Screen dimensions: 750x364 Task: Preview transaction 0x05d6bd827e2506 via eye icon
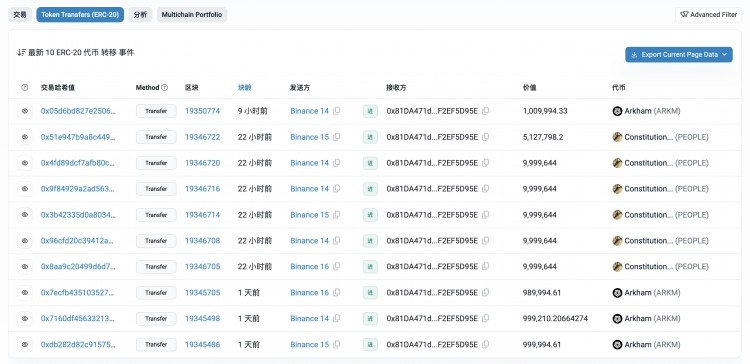(x=25, y=111)
